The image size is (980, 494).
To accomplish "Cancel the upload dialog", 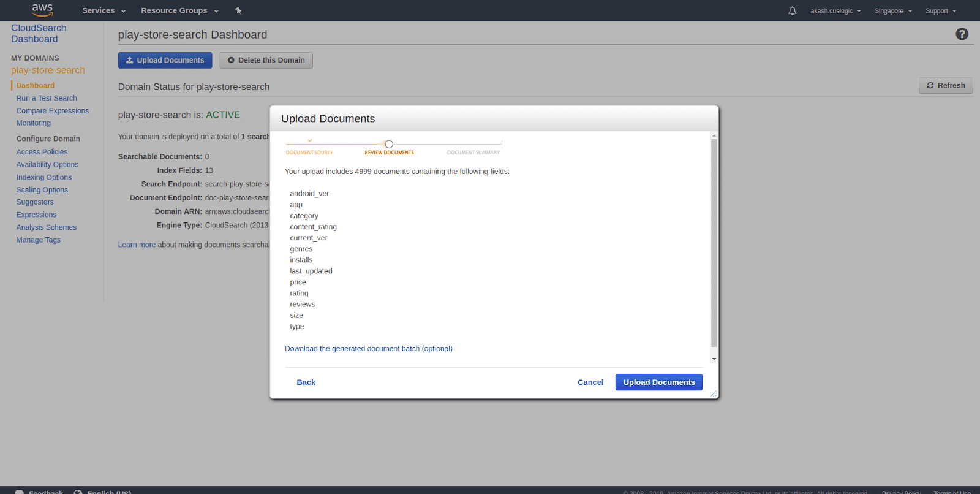I will tap(590, 382).
